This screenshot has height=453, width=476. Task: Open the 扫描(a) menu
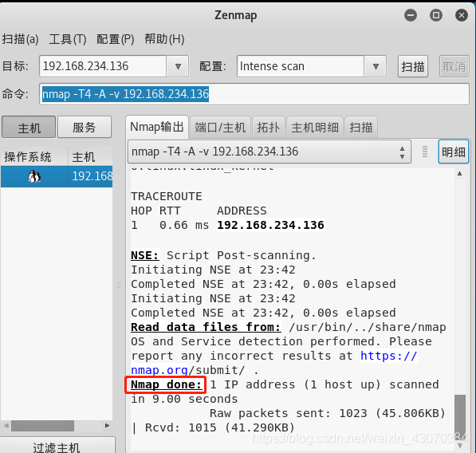point(21,39)
